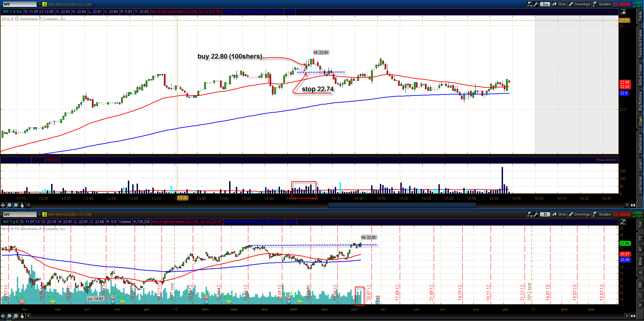The image size is (644, 321).
Task: Open Trade side tab on upper chart
Action: 640,17
